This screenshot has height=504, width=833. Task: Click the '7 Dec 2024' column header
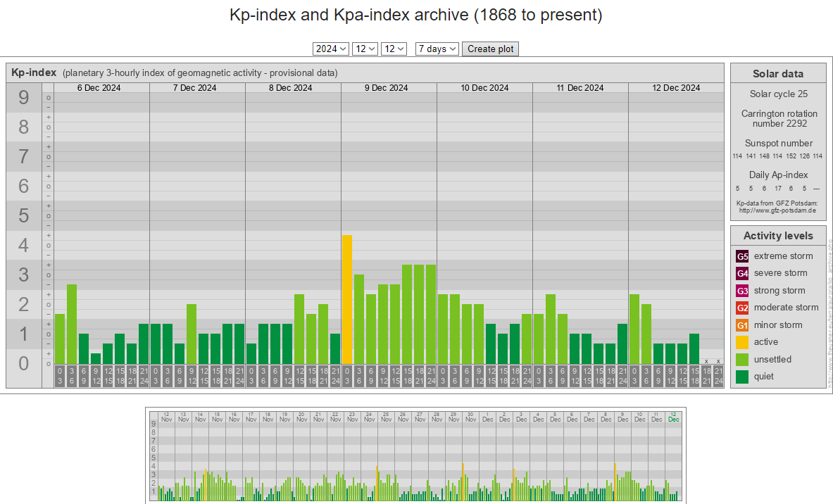[x=194, y=87]
